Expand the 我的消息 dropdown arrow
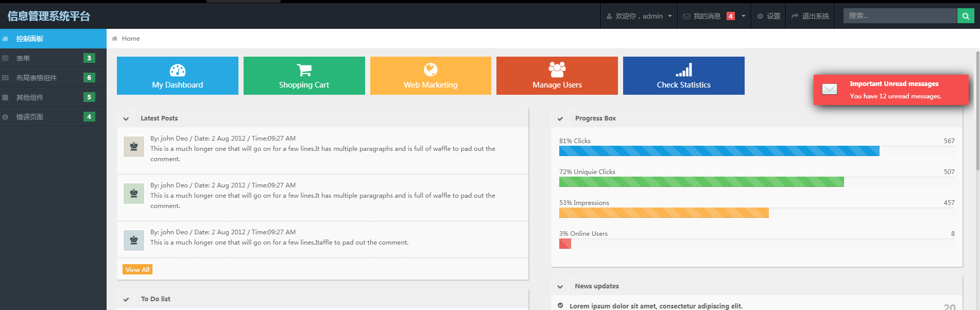This screenshot has width=980, height=310. pos(744,16)
